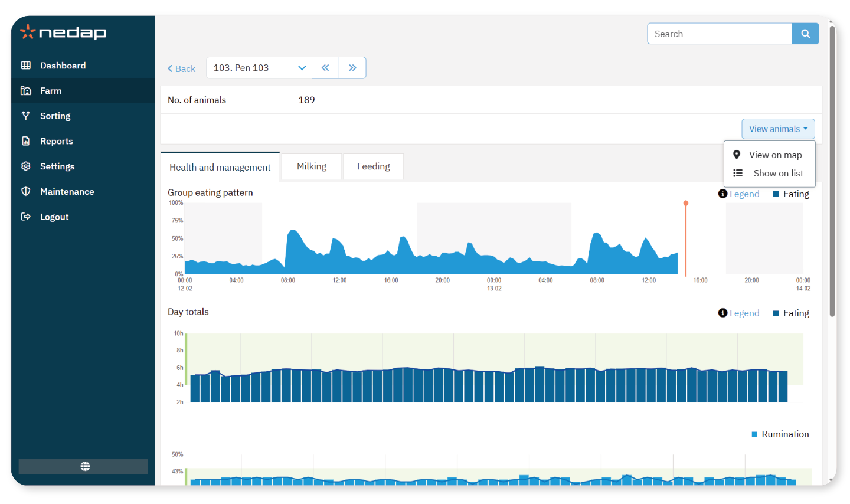Click the Back link
The image size is (850, 504).
181,68
